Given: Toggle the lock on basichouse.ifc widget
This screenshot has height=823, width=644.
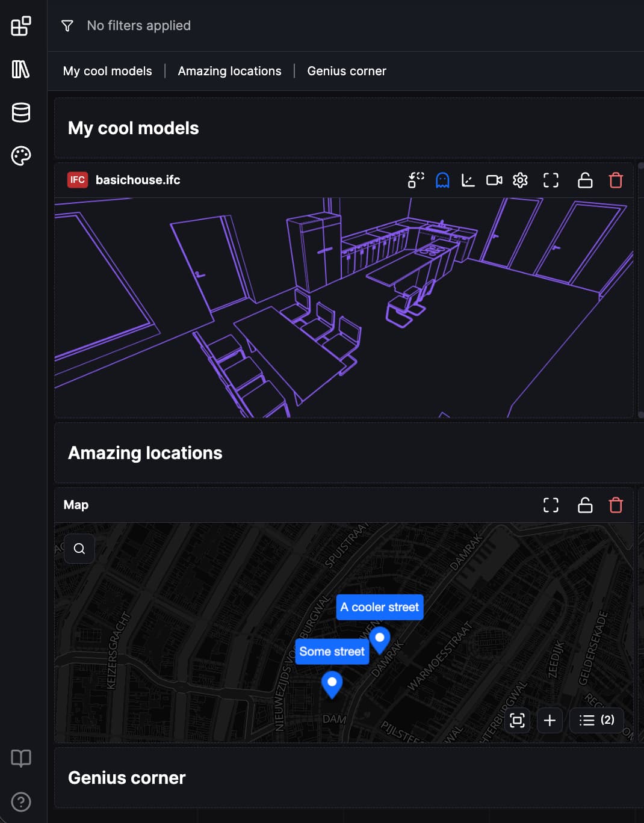Looking at the screenshot, I should 585,180.
